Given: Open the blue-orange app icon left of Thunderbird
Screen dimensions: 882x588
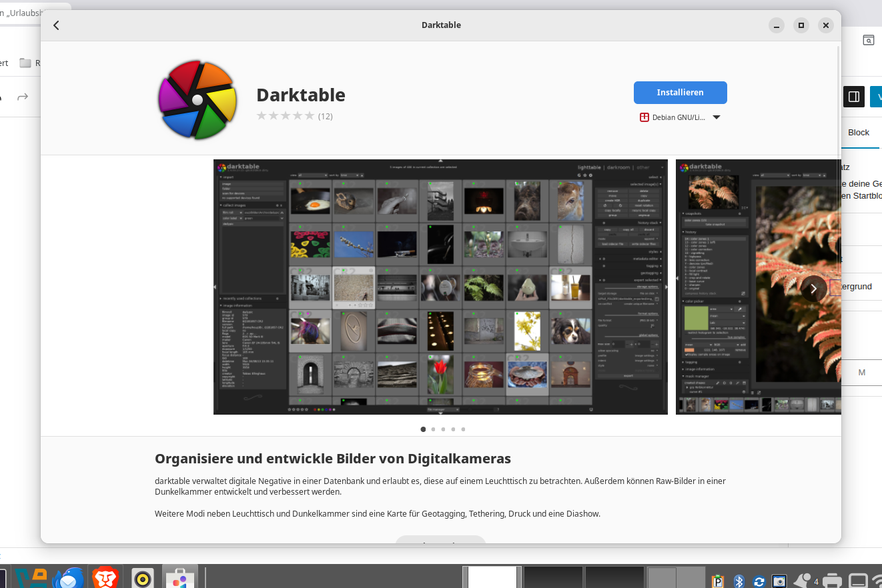Looking at the screenshot, I should (x=31, y=577).
